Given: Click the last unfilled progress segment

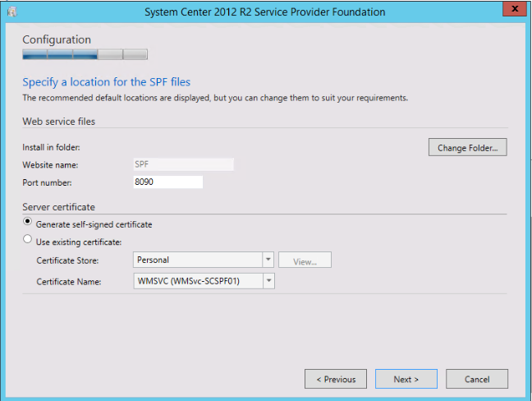Looking at the screenshot, I should (x=135, y=55).
